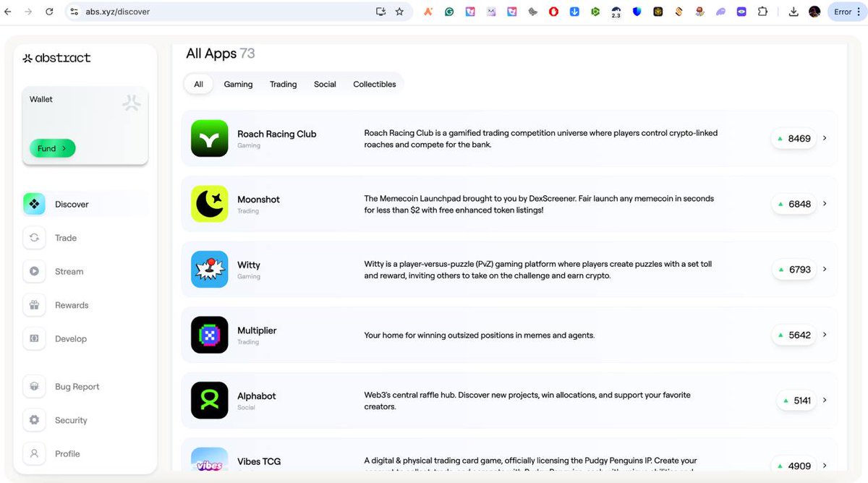Click the Discover sidebar icon
The height and width of the screenshot is (483, 868).
point(34,204)
